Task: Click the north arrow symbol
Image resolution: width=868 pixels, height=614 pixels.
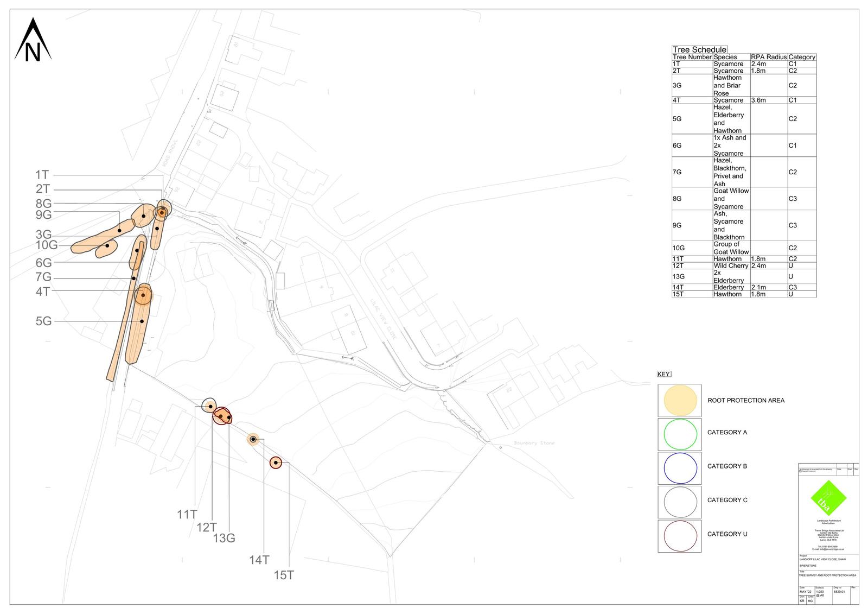Action: click(33, 41)
